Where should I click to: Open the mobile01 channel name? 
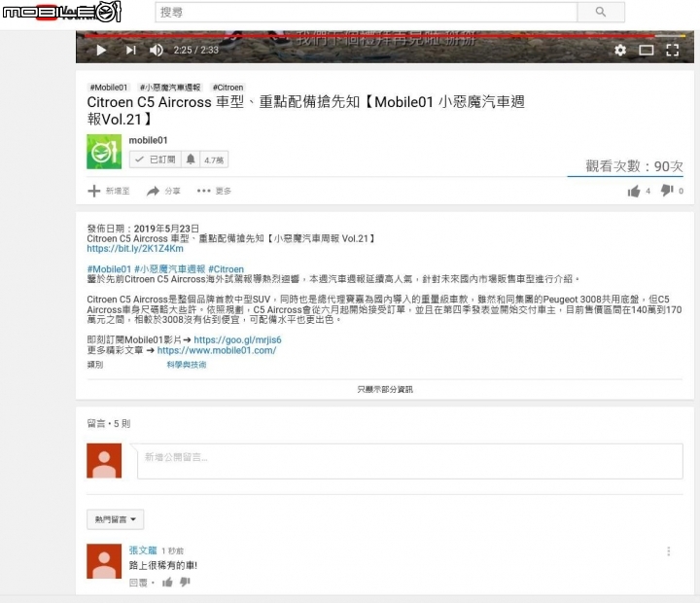[148, 140]
